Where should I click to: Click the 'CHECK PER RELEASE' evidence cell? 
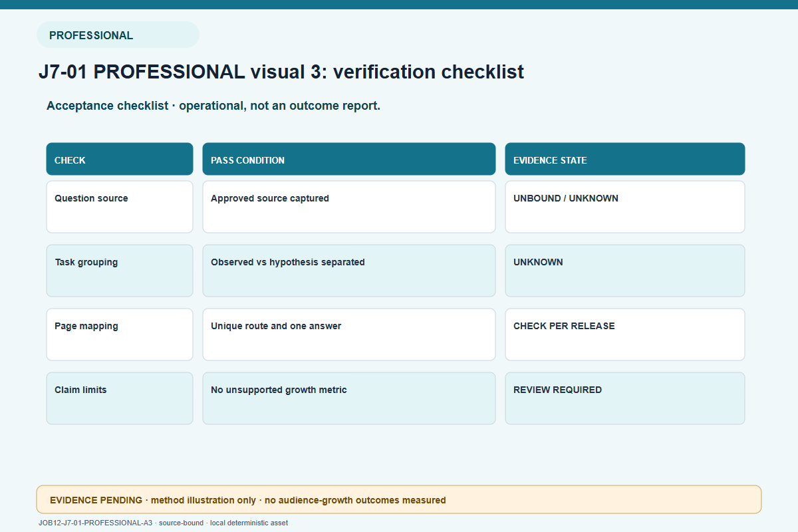click(x=625, y=334)
